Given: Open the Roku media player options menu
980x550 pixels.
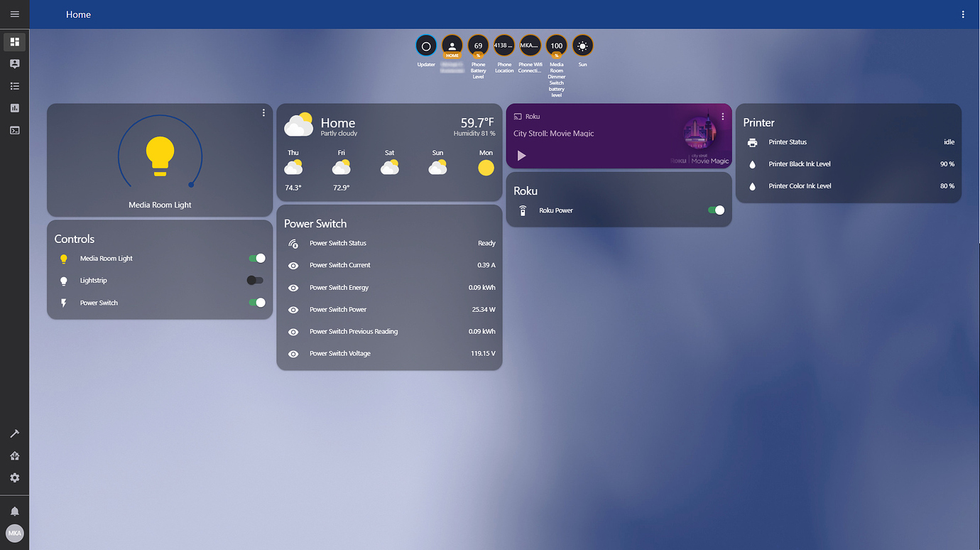Looking at the screenshot, I should tap(722, 116).
